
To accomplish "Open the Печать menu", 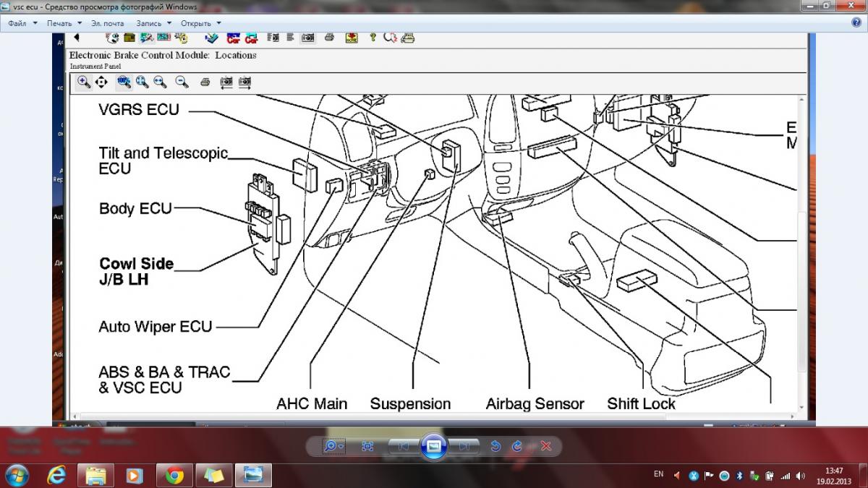I will coord(64,23).
